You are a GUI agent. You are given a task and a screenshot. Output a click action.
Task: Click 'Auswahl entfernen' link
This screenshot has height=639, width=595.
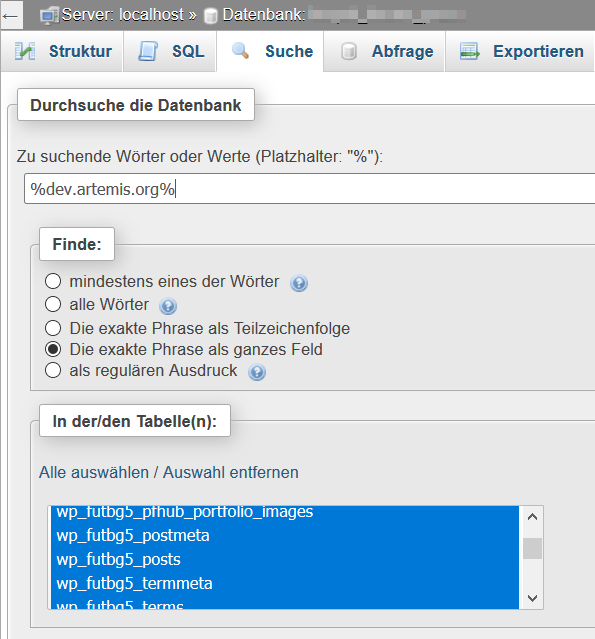point(231,473)
